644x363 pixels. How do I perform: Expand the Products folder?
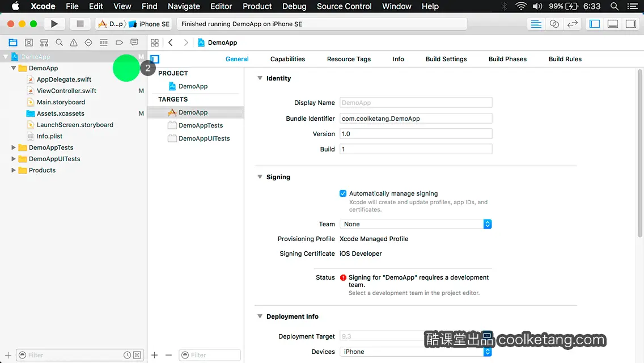click(x=14, y=170)
